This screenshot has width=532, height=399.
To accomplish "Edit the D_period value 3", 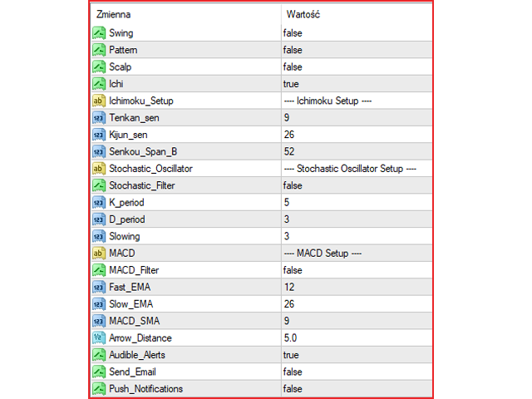I will click(287, 219).
